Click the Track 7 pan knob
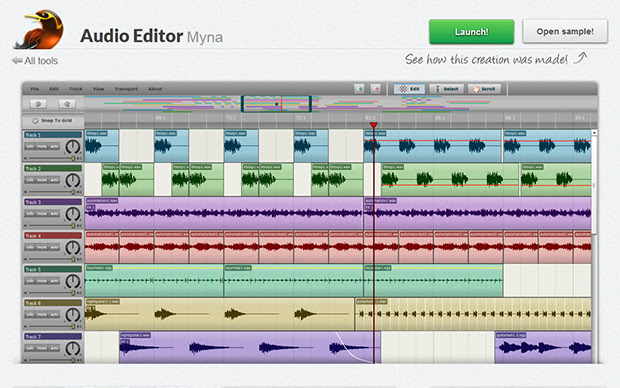 [x=72, y=348]
